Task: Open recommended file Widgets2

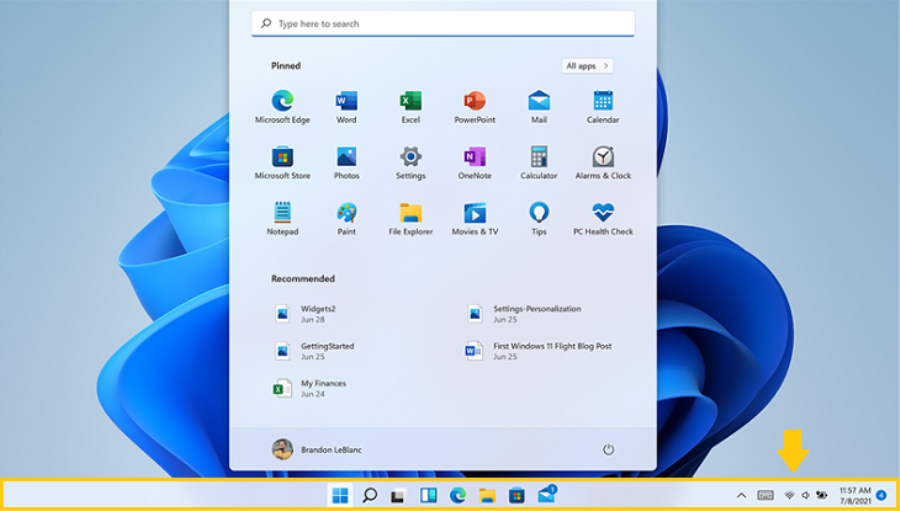Action: (304, 313)
